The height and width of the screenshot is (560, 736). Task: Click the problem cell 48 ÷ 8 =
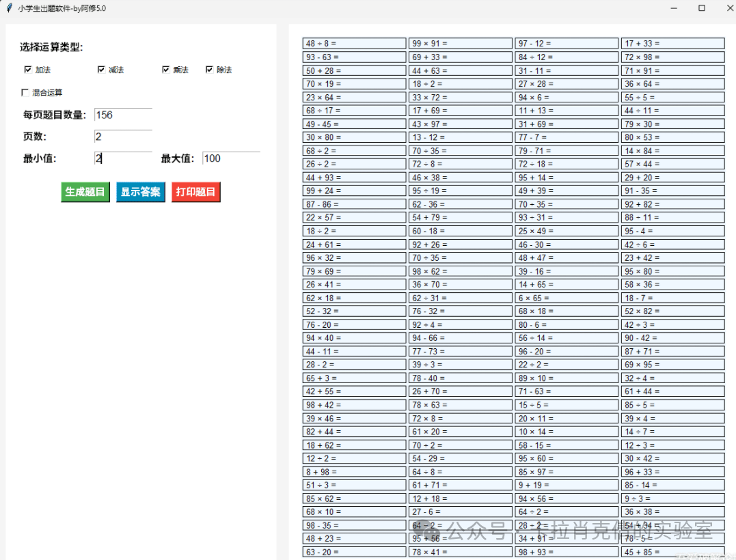coord(354,42)
